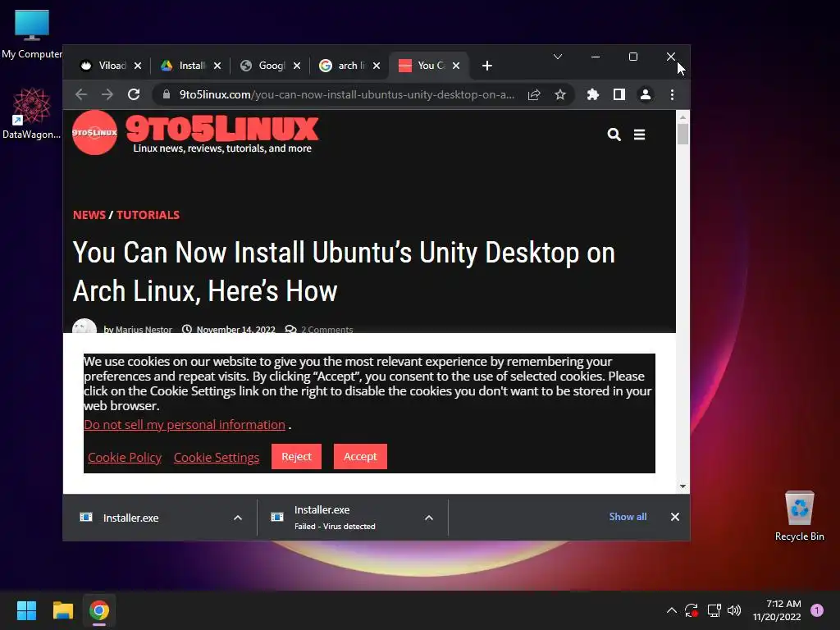Click the scrollbar up arrow

pos(682,116)
